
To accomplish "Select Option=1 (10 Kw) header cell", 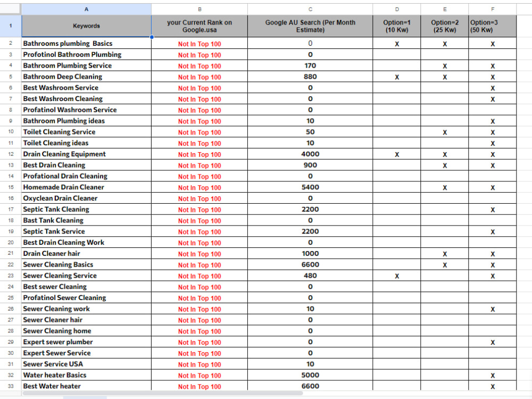I will [397, 26].
